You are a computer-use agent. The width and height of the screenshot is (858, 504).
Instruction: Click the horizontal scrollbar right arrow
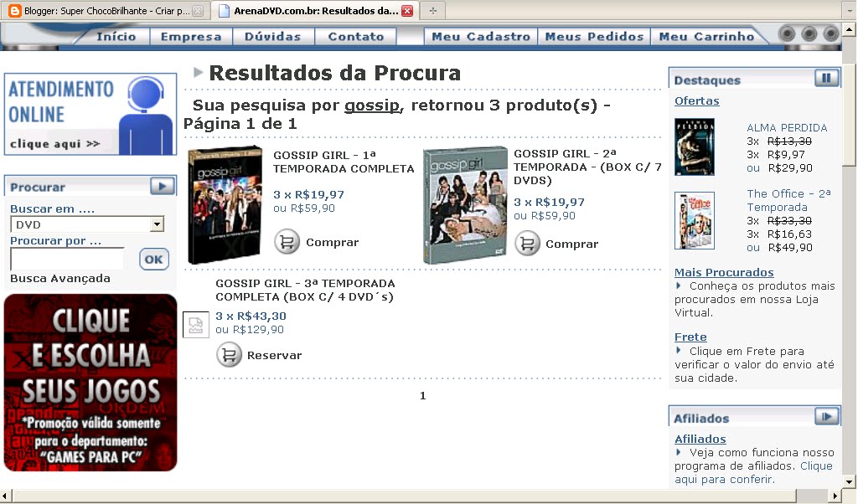pyautogui.click(x=835, y=496)
